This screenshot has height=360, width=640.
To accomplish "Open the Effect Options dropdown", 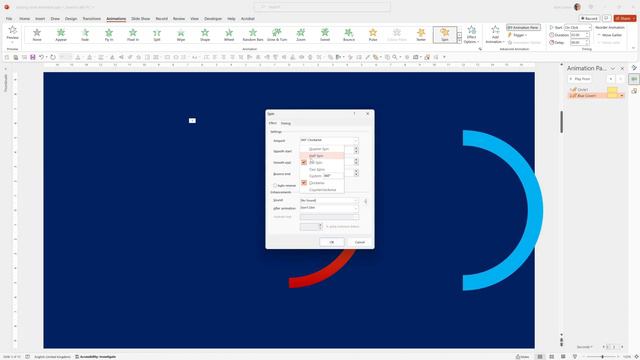I will 471,35.
